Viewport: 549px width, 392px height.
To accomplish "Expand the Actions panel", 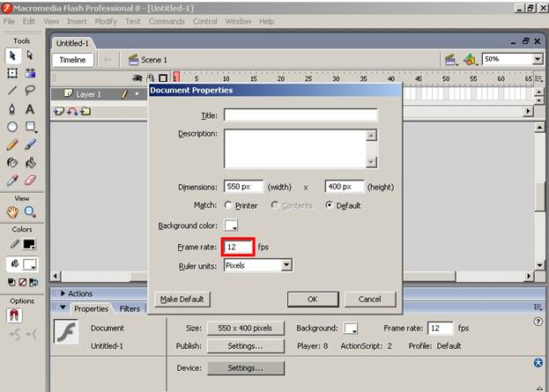I will 63,293.
